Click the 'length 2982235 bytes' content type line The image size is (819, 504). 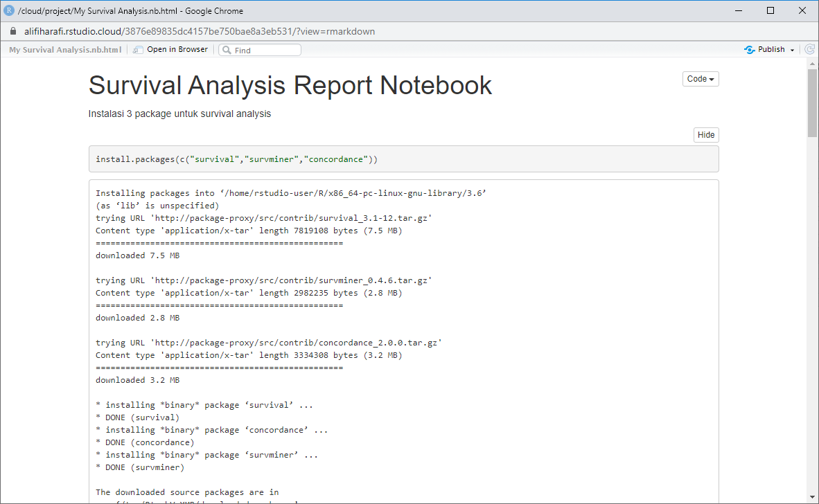click(x=249, y=294)
